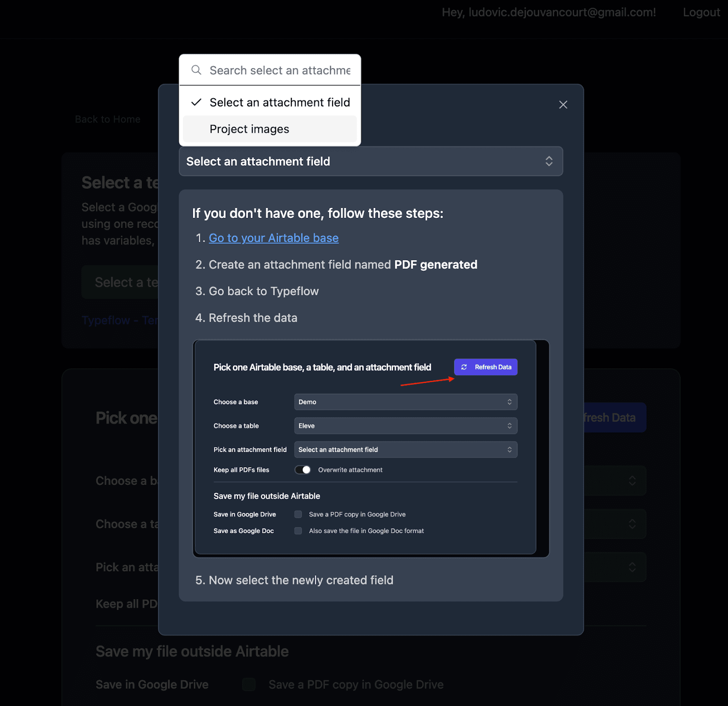Expand the Eleve table dropdown in screenshot
Image resolution: width=728 pixels, height=706 pixels.
[405, 426]
